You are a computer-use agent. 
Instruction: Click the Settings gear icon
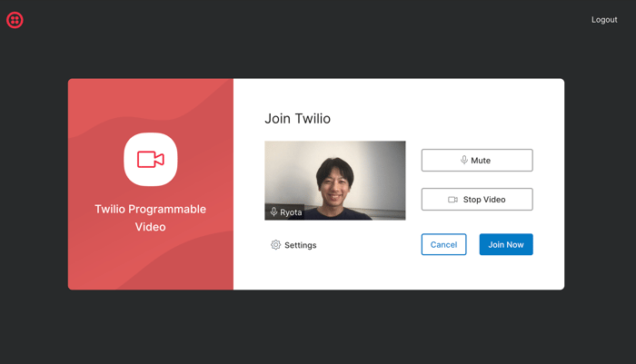pos(276,245)
